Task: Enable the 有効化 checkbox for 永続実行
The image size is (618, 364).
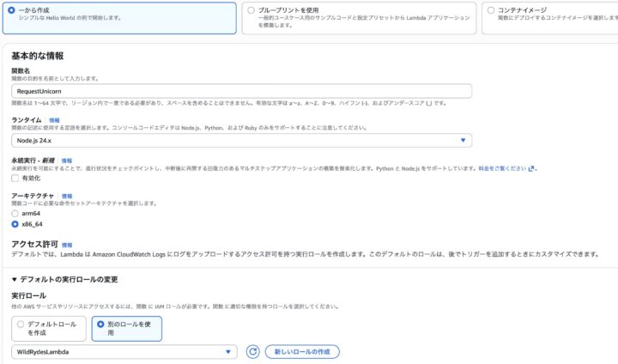Action: click(15, 178)
